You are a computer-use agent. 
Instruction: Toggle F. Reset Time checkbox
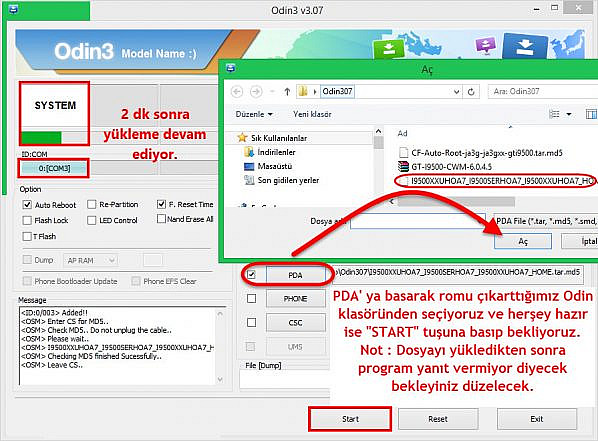[x=161, y=204]
